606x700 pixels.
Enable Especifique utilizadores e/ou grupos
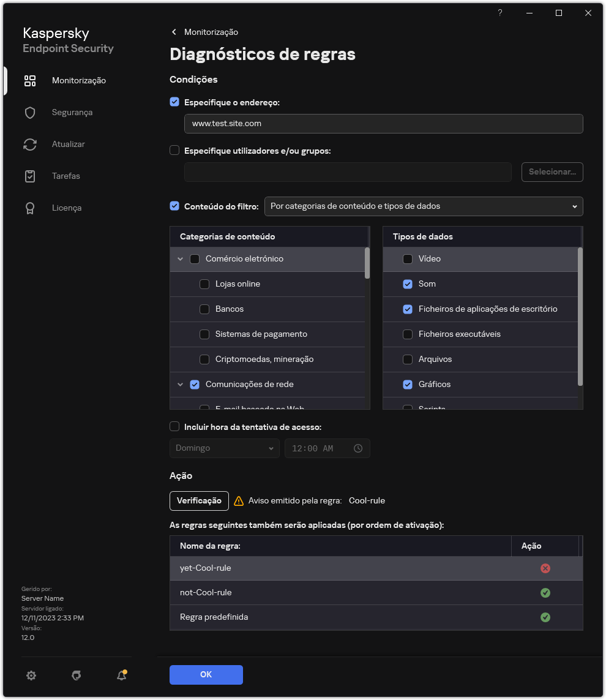pos(174,150)
